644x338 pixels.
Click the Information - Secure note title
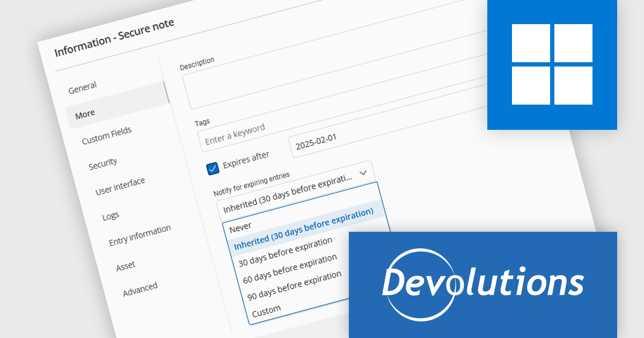[114, 38]
